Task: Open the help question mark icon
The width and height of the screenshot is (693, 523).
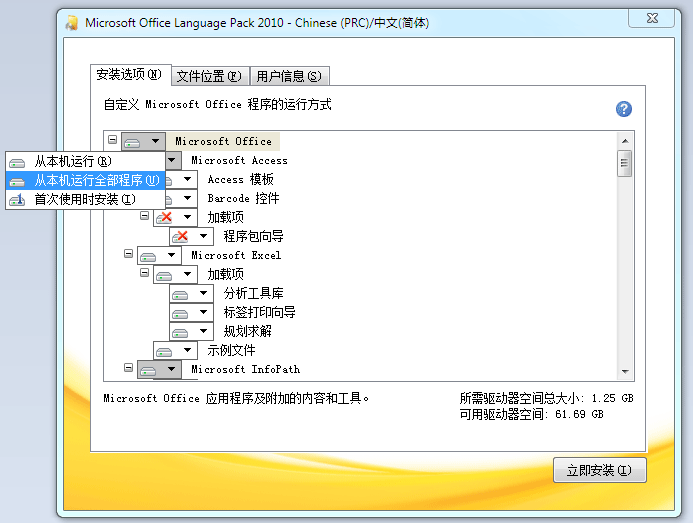Action: (624, 109)
